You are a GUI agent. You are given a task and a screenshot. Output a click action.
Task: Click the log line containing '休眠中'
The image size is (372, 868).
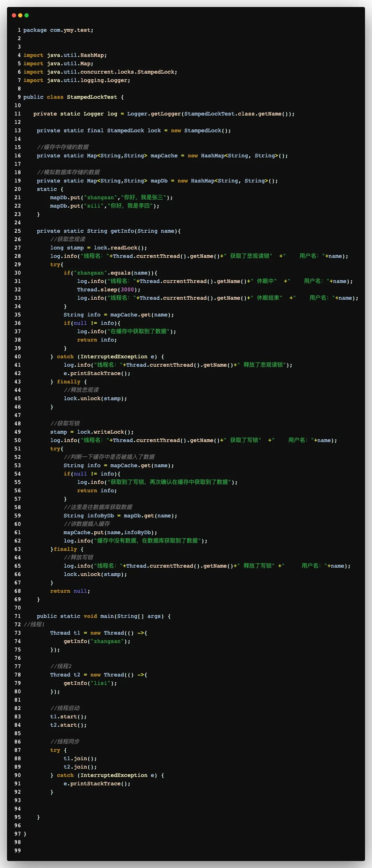tap(215, 281)
